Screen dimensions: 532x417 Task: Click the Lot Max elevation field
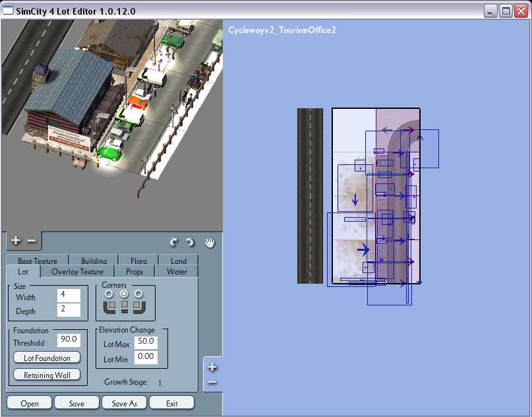(x=146, y=342)
